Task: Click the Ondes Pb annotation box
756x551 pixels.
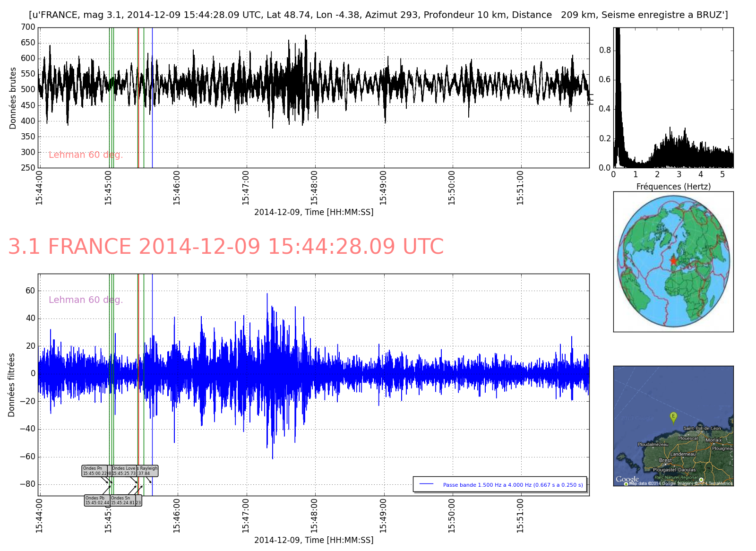Action: click(x=97, y=500)
